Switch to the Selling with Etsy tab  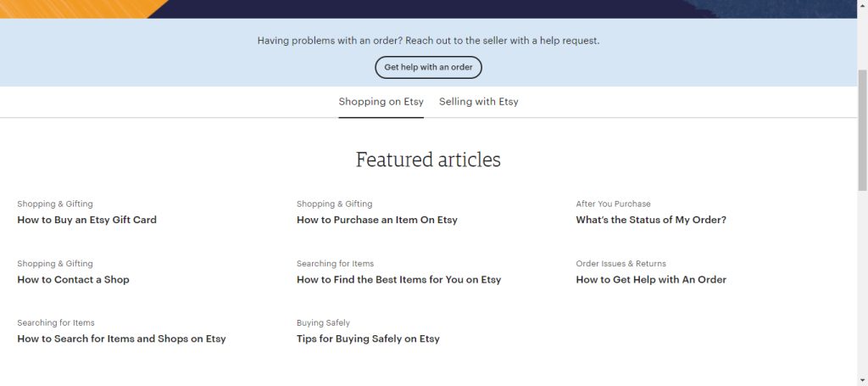(479, 102)
